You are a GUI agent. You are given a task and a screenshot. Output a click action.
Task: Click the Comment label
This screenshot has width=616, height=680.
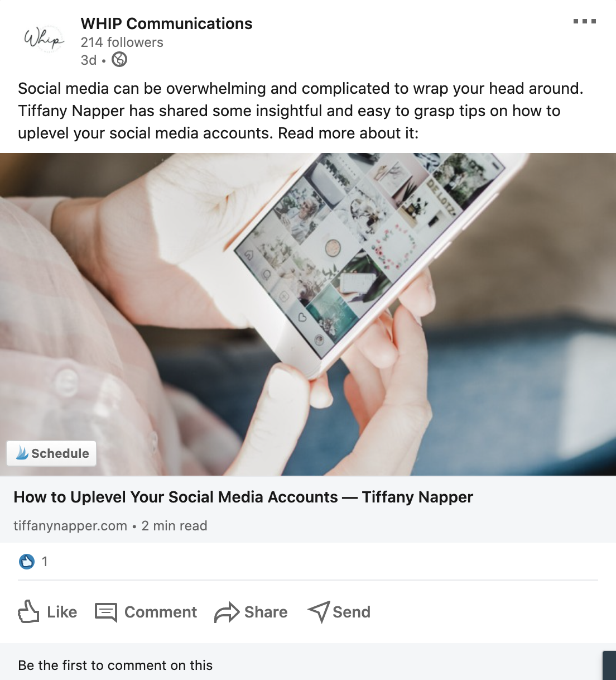161,612
